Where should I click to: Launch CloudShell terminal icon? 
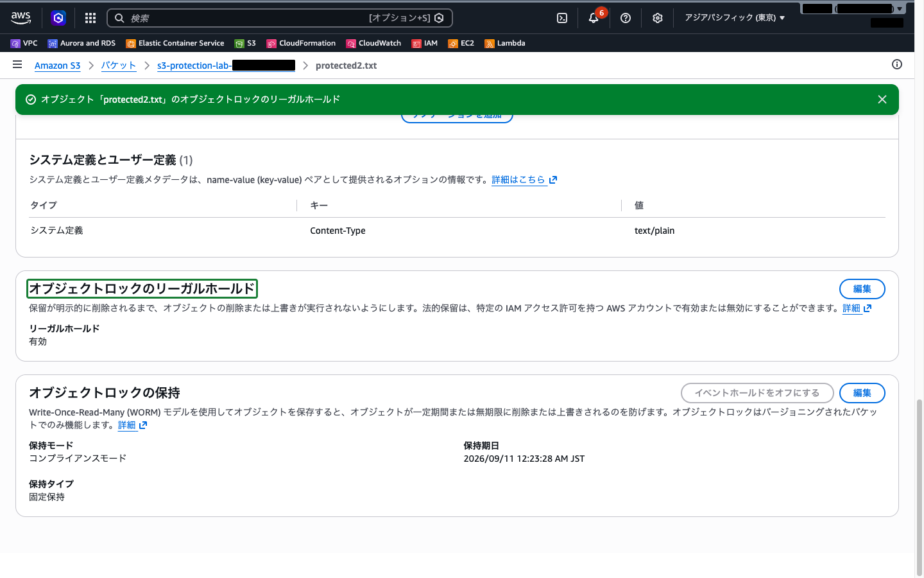click(562, 18)
